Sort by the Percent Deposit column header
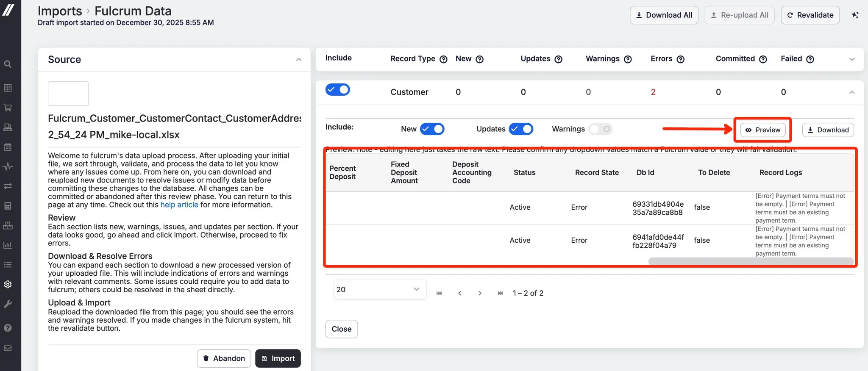The image size is (868, 371). 342,172
